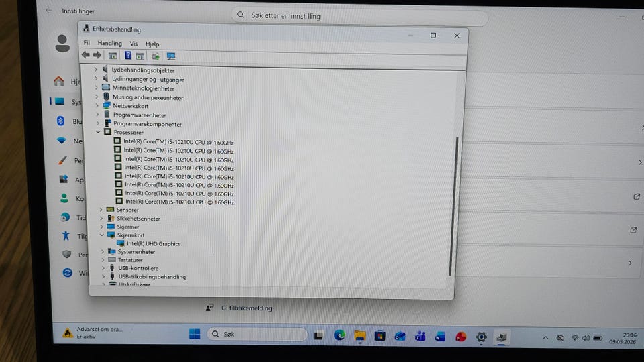This screenshot has height=362, width=644.
Task: Expand the Lydbehandlingsobjekter node
Action: [x=96, y=69]
